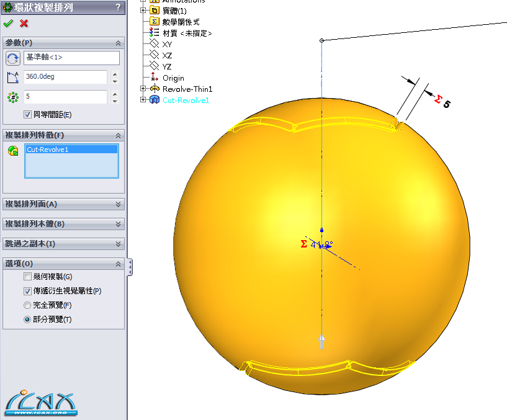Select 實體(1) label in feature tree

pos(174,11)
